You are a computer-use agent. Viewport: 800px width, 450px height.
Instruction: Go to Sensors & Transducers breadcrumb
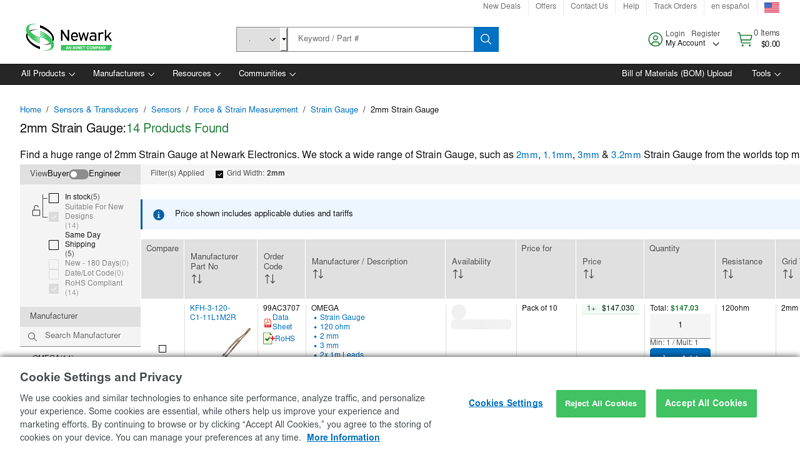click(96, 110)
